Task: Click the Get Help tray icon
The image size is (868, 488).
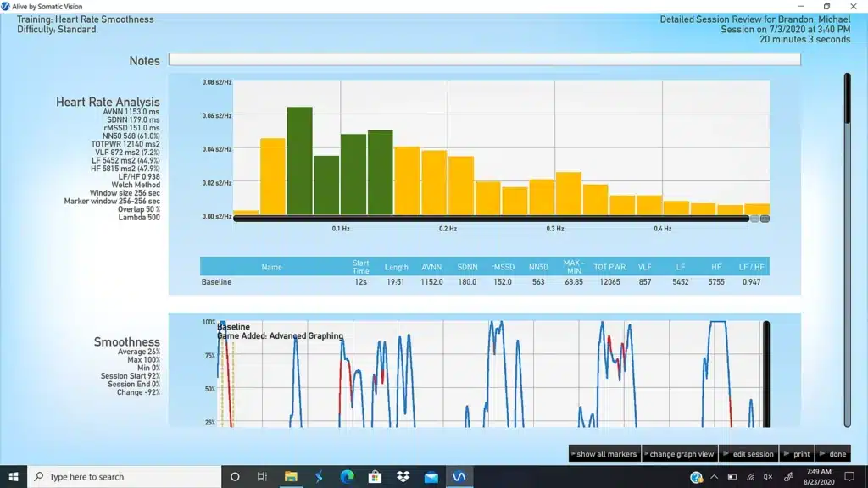Action: 697,476
